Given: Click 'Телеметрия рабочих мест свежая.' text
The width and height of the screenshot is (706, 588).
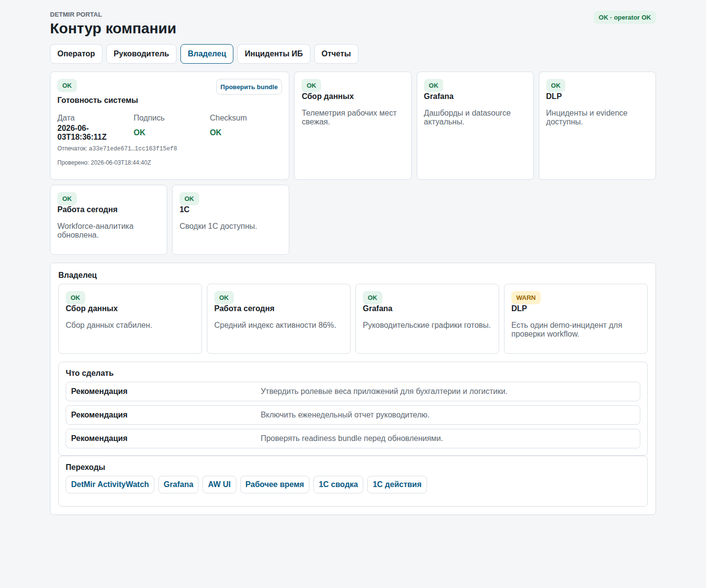Looking at the screenshot, I should pos(349,118).
